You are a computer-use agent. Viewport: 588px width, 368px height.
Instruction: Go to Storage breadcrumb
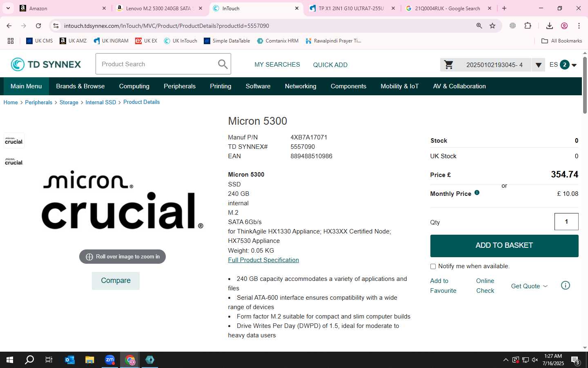69,102
